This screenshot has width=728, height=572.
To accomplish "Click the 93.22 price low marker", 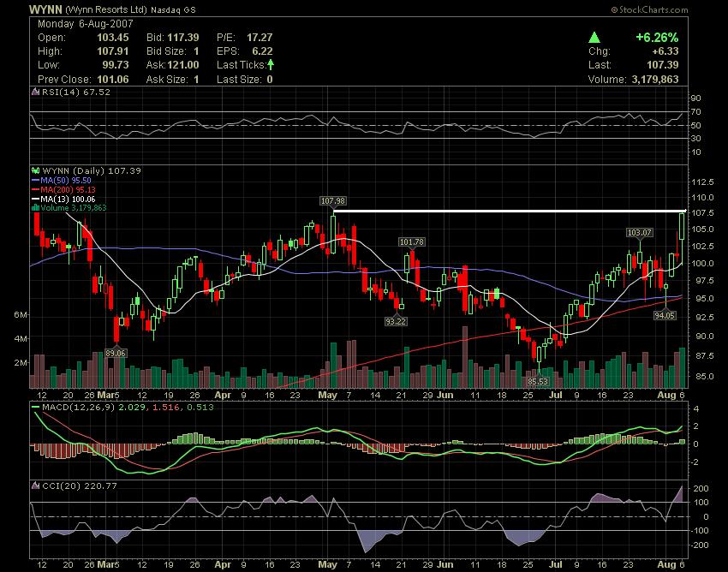I will pos(396,321).
